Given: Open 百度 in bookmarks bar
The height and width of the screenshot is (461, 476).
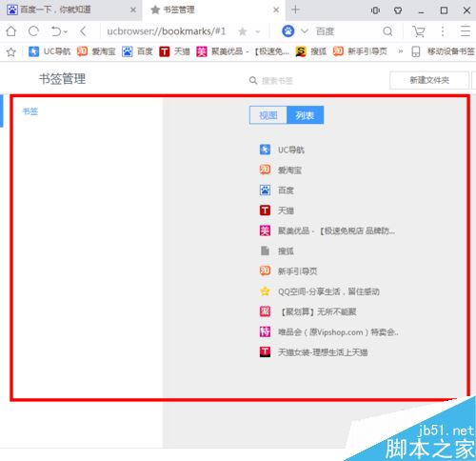Looking at the screenshot, I should [x=137, y=51].
